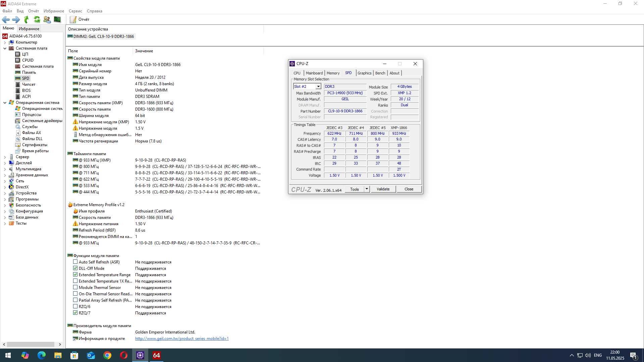
Task: Collapse the Системная плата tree node
Action: click(5, 49)
